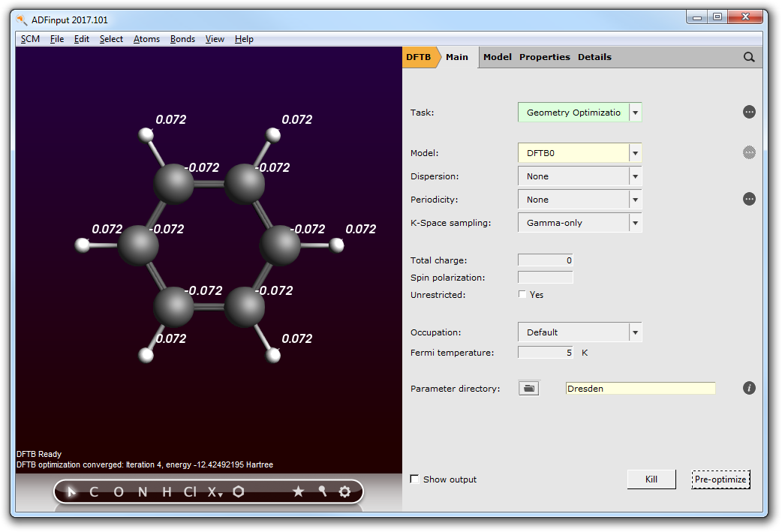
Task: Click the Spin polarization input field
Action: [546, 278]
